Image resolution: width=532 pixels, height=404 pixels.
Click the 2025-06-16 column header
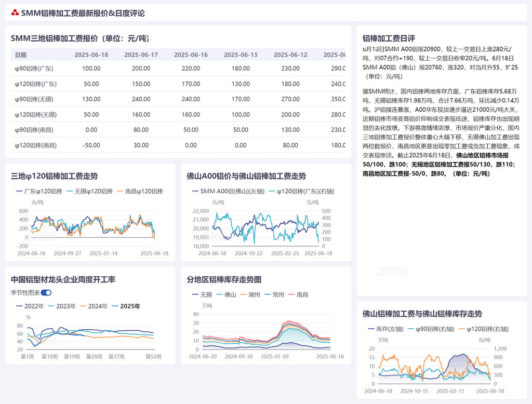pyautogui.click(x=191, y=55)
